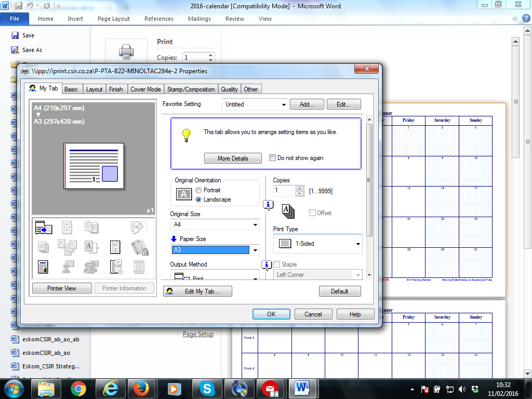Click the More Details button
Screen dimensions: 532x399
point(233,158)
